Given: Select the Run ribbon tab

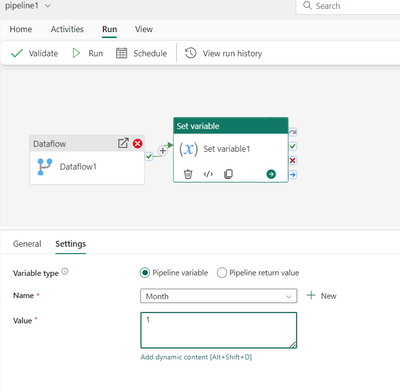Looking at the screenshot, I should tap(109, 29).
